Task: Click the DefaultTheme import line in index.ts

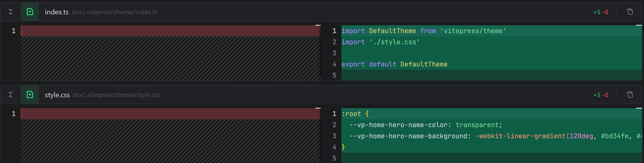Action: click(x=424, y=31)
